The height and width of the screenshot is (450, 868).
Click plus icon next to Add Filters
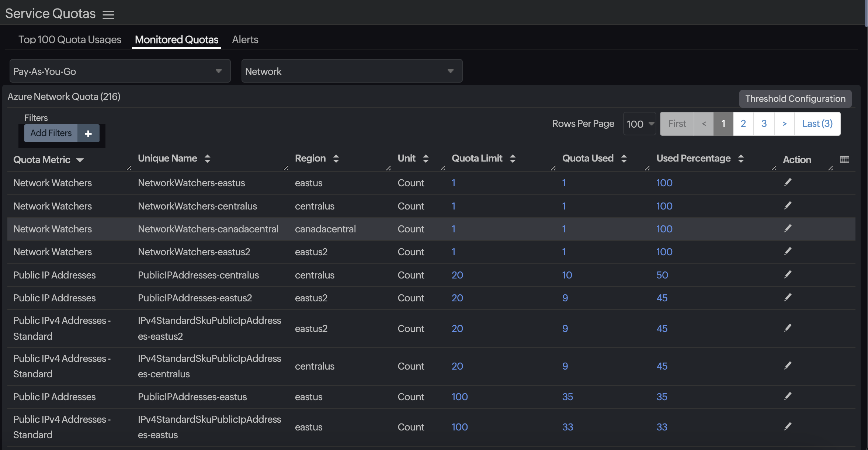tap(88, 134)
